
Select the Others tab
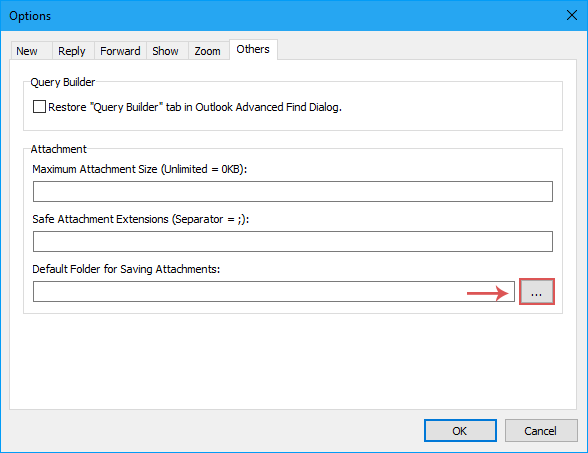253,49
